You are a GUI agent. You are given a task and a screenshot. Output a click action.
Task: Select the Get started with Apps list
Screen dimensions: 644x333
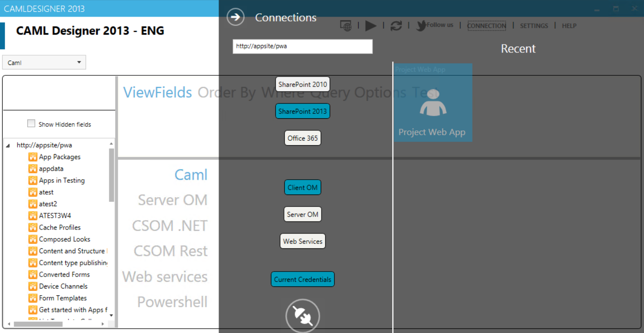tap(73, 310)
